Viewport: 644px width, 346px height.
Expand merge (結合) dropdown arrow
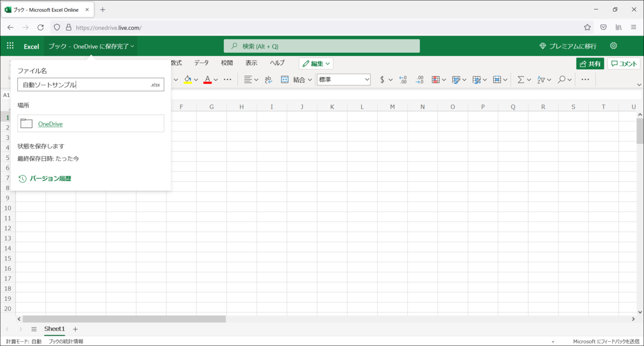click(x=310, y=80)
